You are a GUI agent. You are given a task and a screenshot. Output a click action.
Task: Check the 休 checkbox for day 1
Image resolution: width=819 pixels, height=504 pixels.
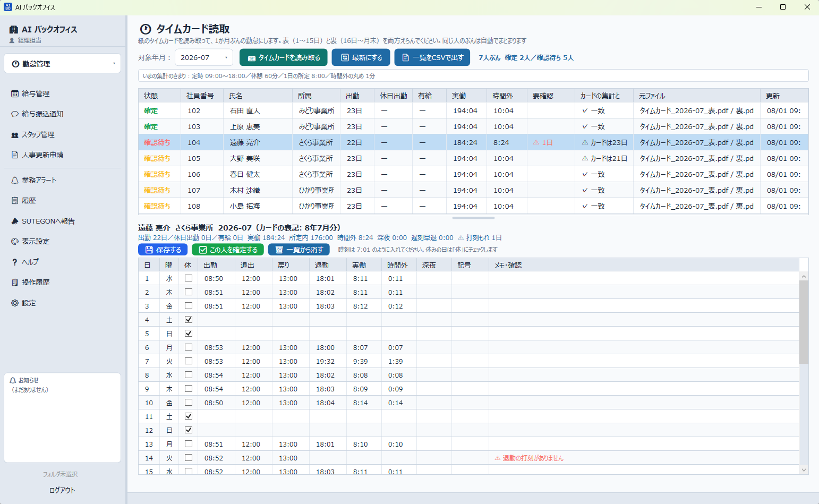tap(189, 278)
